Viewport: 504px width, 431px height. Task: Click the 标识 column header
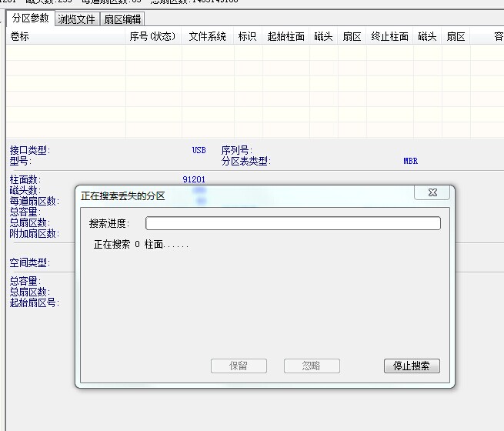(248, 36)
